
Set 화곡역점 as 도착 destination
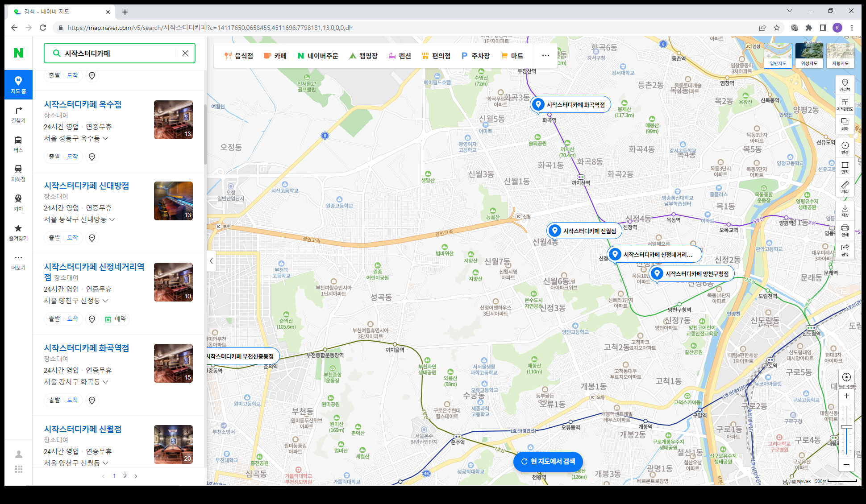pos(72,400)
